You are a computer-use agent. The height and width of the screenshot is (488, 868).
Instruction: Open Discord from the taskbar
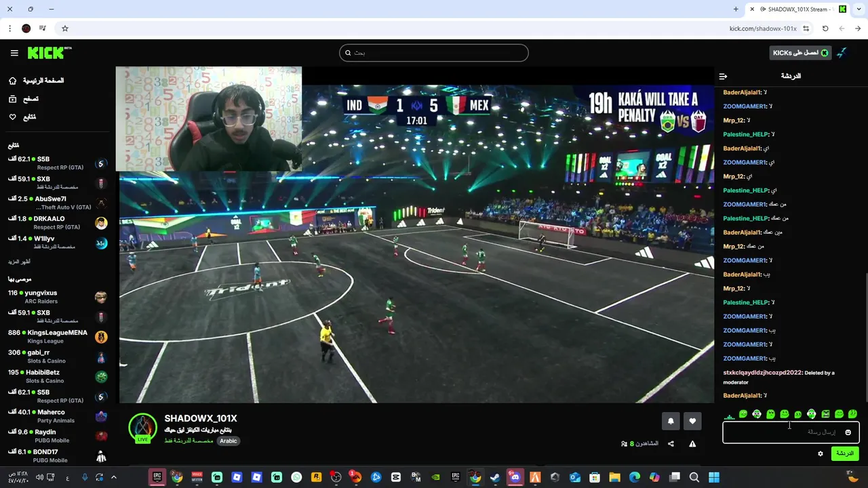click(515, 477)
